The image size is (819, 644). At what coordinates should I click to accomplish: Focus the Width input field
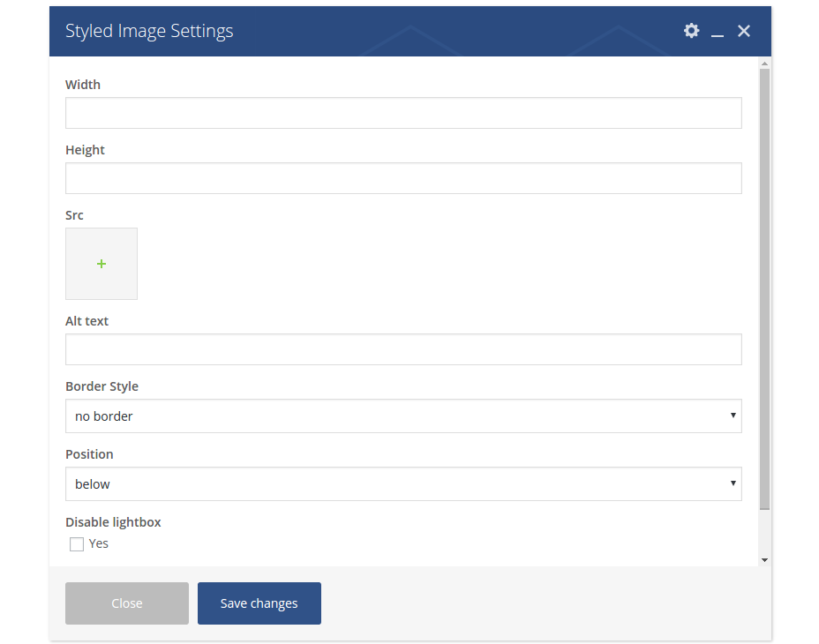point(403,113)
